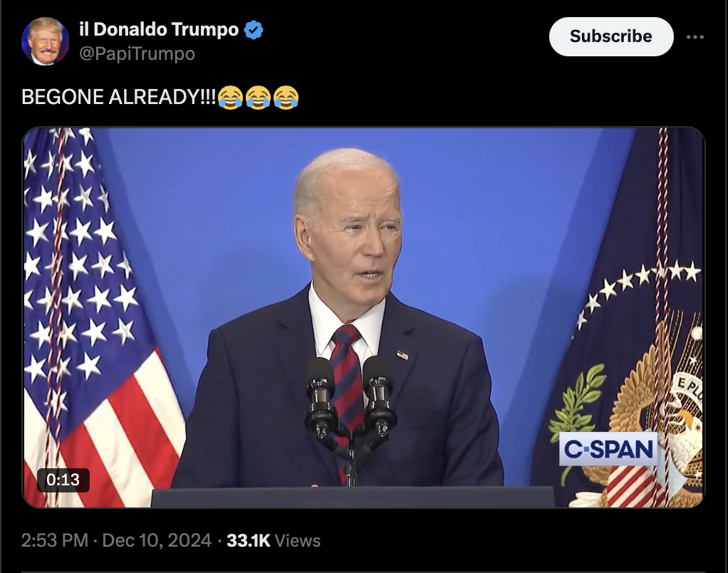This screenshot has width=728, height=573.
Task: Click the last laughing-crying emoji
Action: point(286,97)
